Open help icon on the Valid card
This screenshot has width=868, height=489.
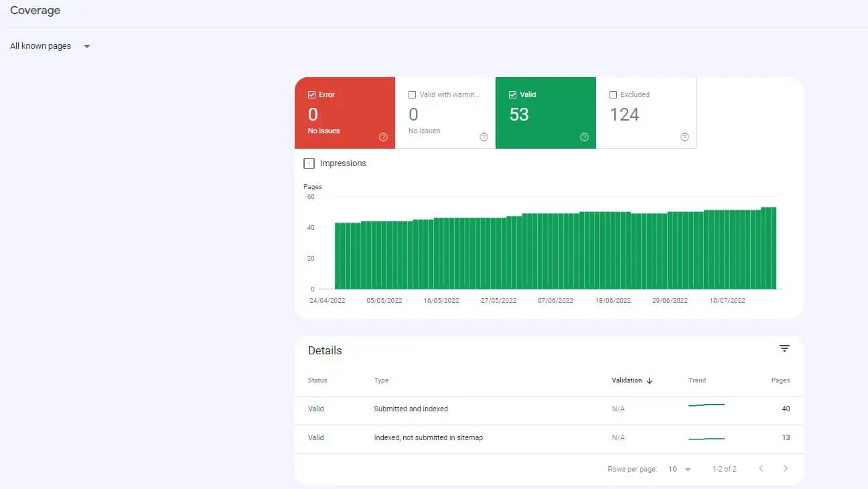584,137
